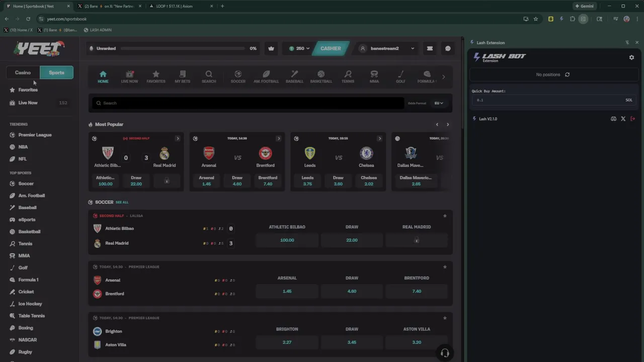Open eSports in sidebar

pos(27,220)
